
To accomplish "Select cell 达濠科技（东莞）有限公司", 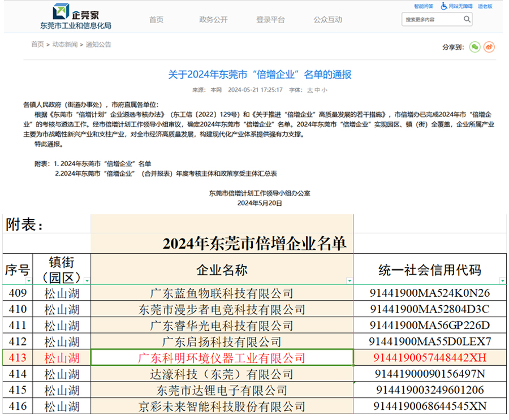I will point(222,374).
